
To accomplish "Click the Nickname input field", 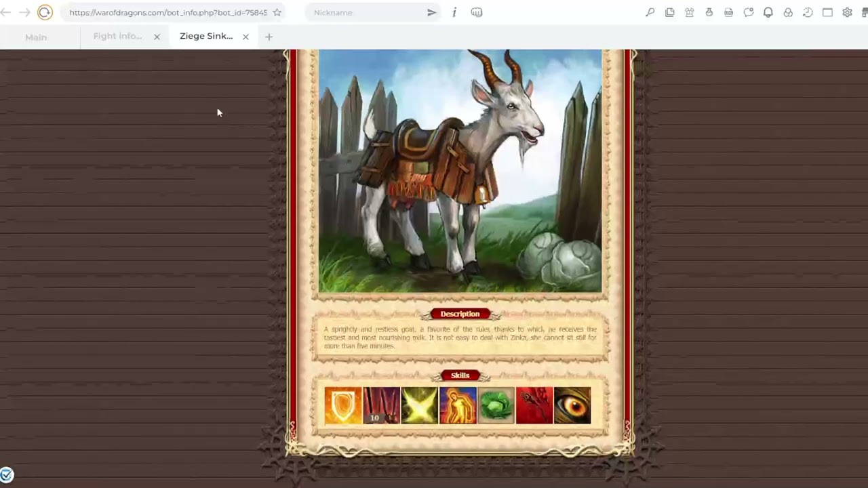I will [x=366, y=12].
